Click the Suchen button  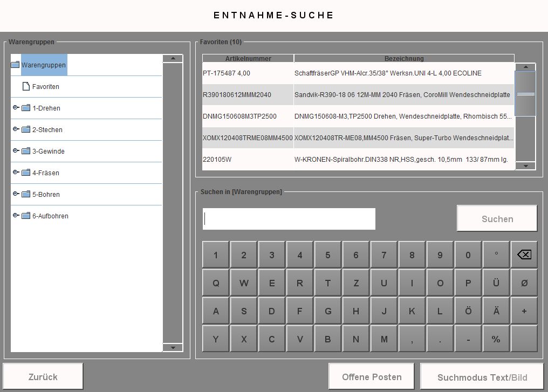point(497,219)
